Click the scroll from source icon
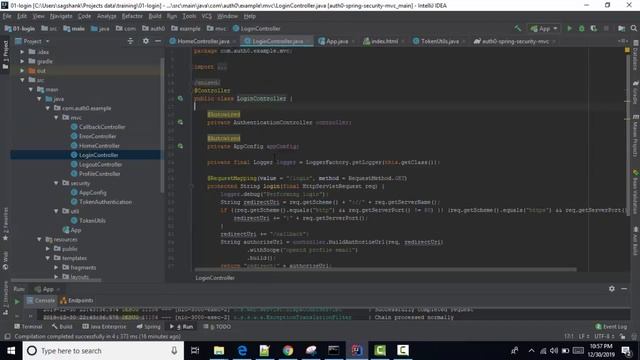This screenshot has height=360, width=640. [x=130, y=41]
